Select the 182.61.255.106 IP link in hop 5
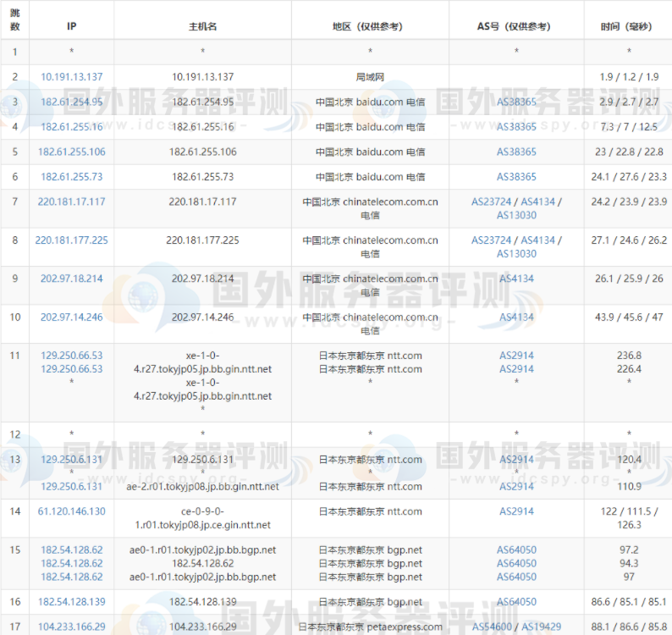This screenshot has height=635, width=672. coord(72,152)
